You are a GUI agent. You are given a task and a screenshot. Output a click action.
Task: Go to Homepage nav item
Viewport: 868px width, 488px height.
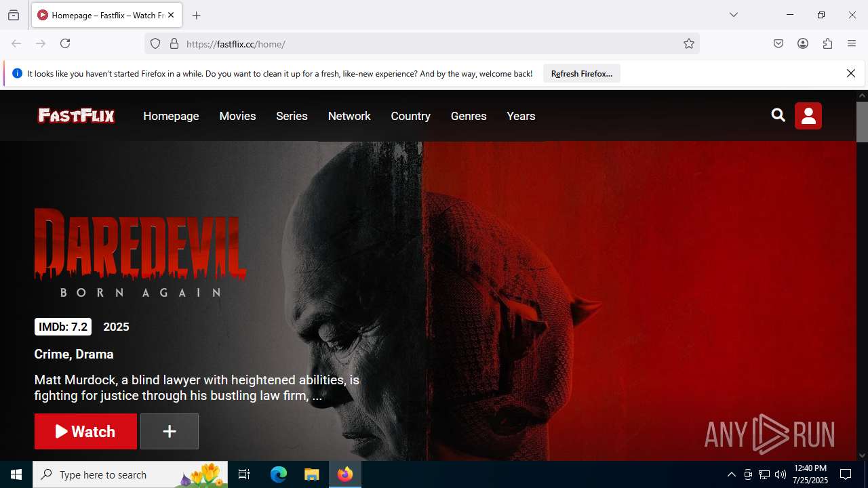click(x=171, y=116)
